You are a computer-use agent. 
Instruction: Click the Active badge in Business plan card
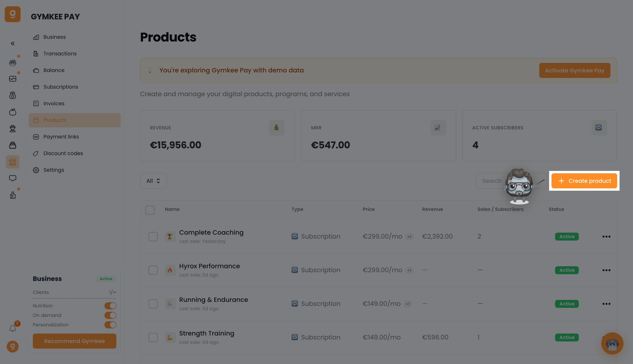106,279
